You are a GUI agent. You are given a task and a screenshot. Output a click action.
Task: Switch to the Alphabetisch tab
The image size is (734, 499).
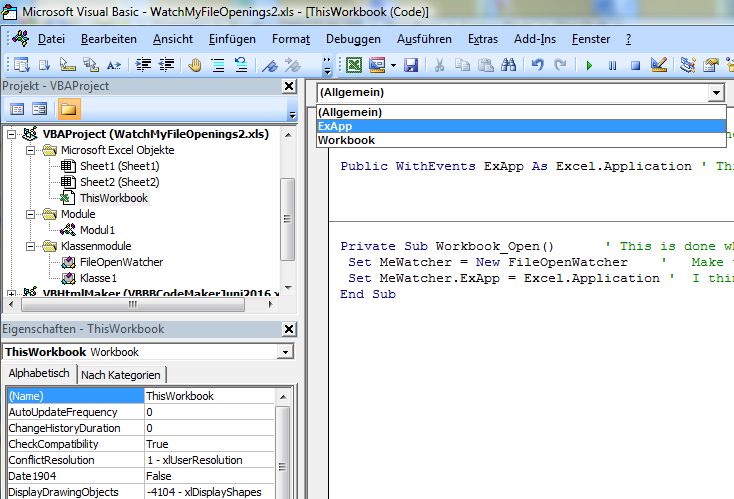(39, 374)
